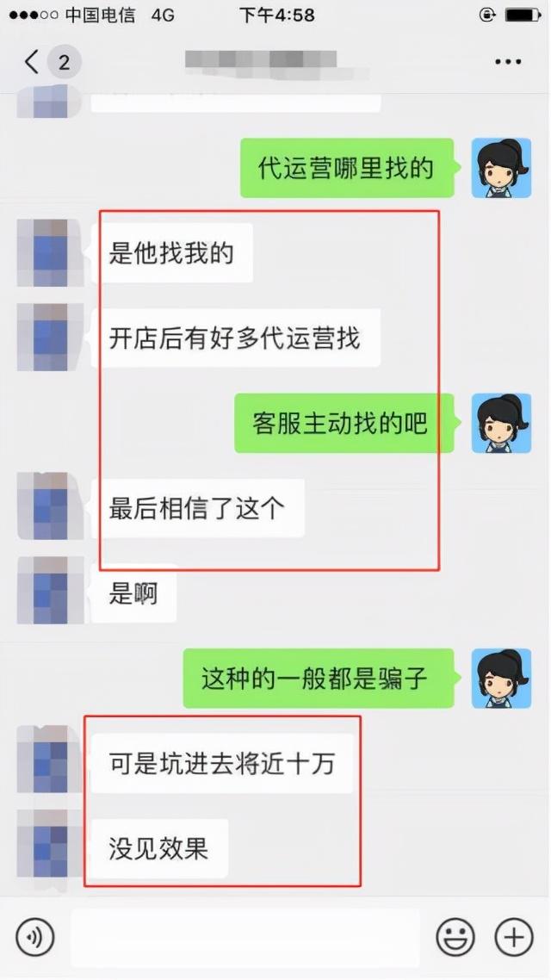Screen dimensions: 551x980
Task: Tap girl avatar beside 代运营哪里找的
Action: [x=501, y=168]
